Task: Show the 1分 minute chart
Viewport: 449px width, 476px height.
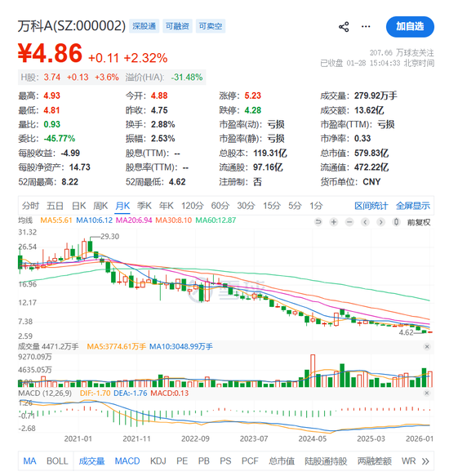Action: pos(316,206)
